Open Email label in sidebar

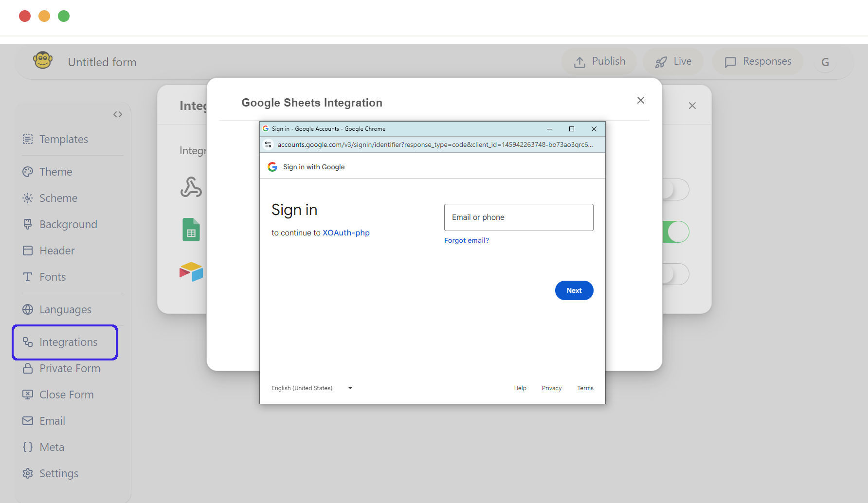tap(52, 421)
